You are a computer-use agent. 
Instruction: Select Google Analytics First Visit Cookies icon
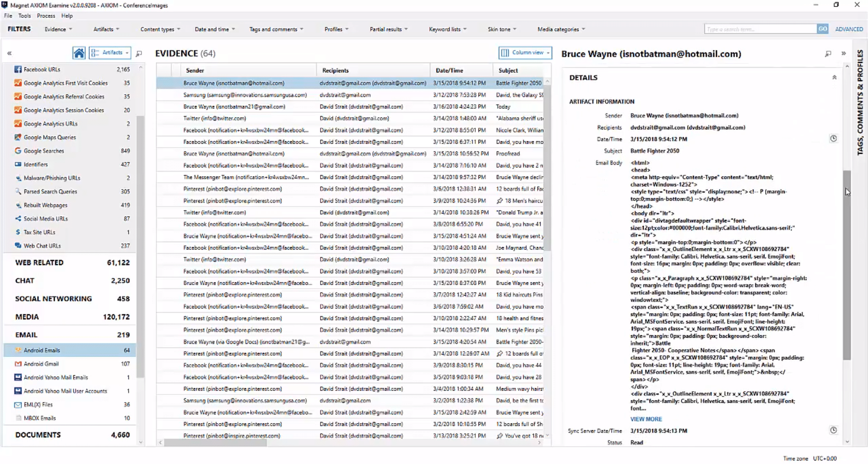click(x=18, y=83)
